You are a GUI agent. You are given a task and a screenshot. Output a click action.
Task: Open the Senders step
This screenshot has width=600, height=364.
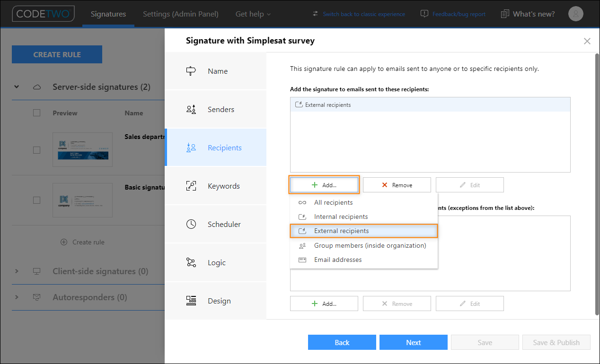pos(216,110)
